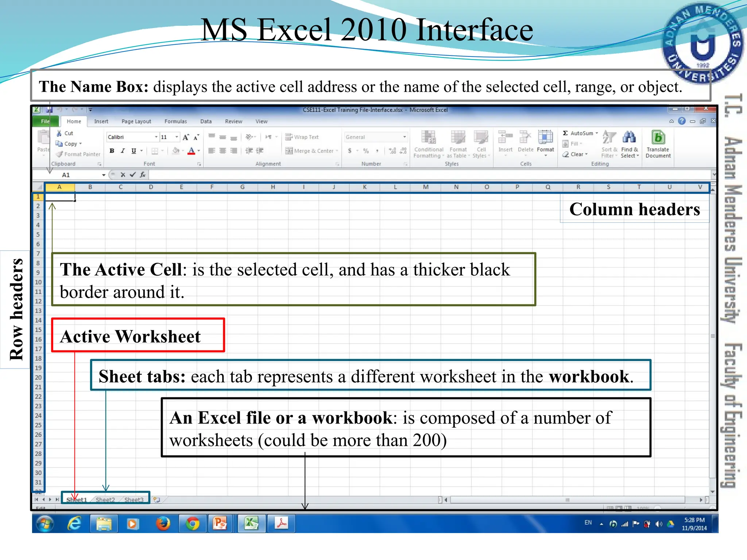
Task: Expand the Name Box dropdown arrow
Action: pos(104,175)
